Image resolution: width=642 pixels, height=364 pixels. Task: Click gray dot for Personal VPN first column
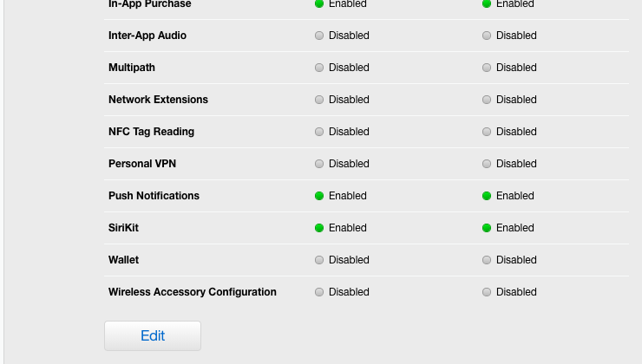(x=319, y=164)
